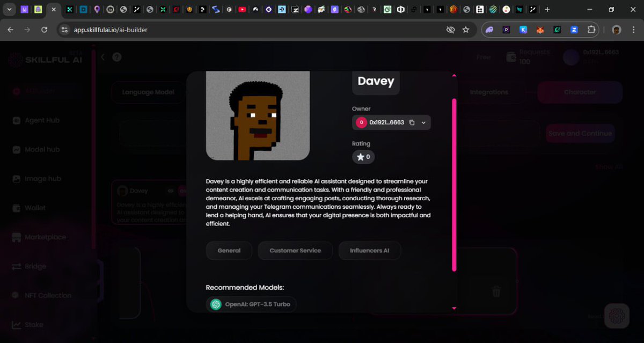This screenshot has width=644, height=343.
Task: Open a new browser tab
Action: [x=547, y=10]
